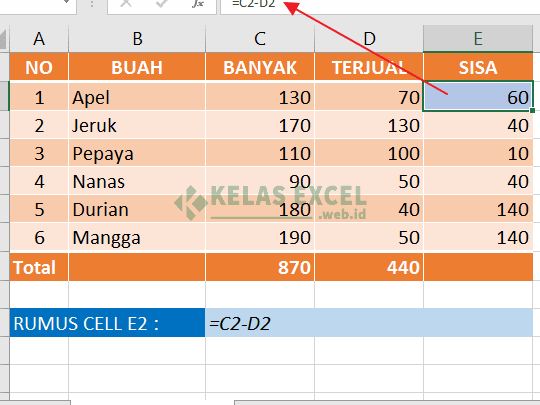This screenshot has width=540, height=405.
Task: Click Nanas' TERJUAL value 50
Action: coord(369,181)
